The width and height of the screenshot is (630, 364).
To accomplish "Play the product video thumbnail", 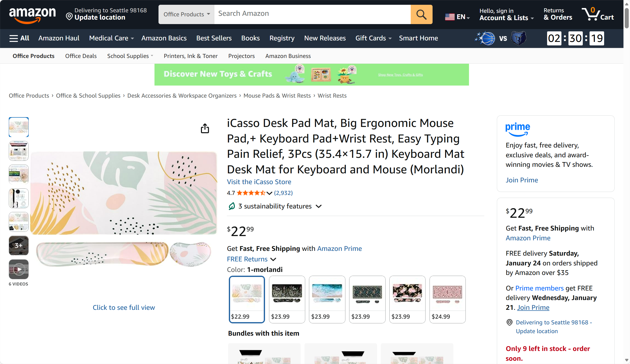I will click(x=19, y=269).
